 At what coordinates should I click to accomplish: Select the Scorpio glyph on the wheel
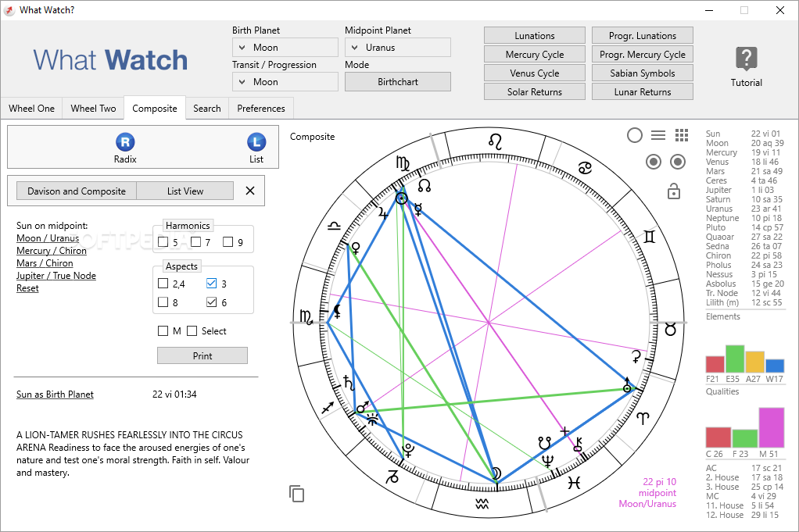[x=306, y=317]
